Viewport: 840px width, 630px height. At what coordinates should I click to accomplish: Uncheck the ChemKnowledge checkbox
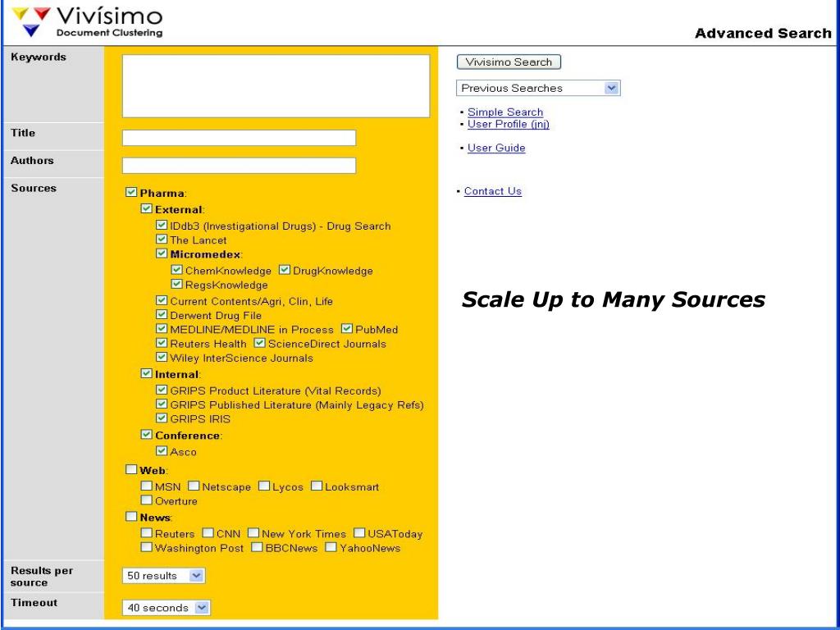pos(177,269)
